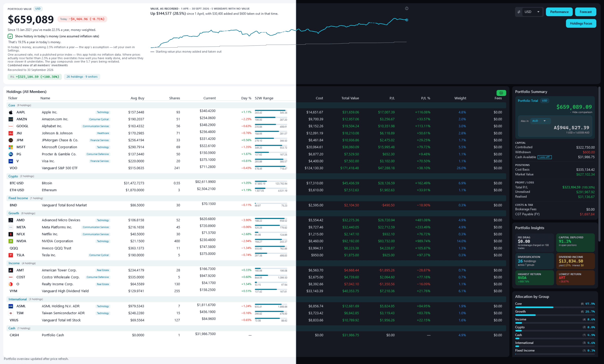Click the American Tower logo beside AMT
The image size is (604, 364).
pyautogui.click(x=11, y=270)
